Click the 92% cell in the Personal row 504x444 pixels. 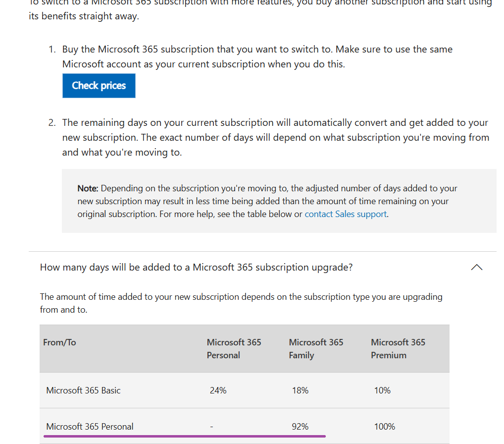point(300,427)
